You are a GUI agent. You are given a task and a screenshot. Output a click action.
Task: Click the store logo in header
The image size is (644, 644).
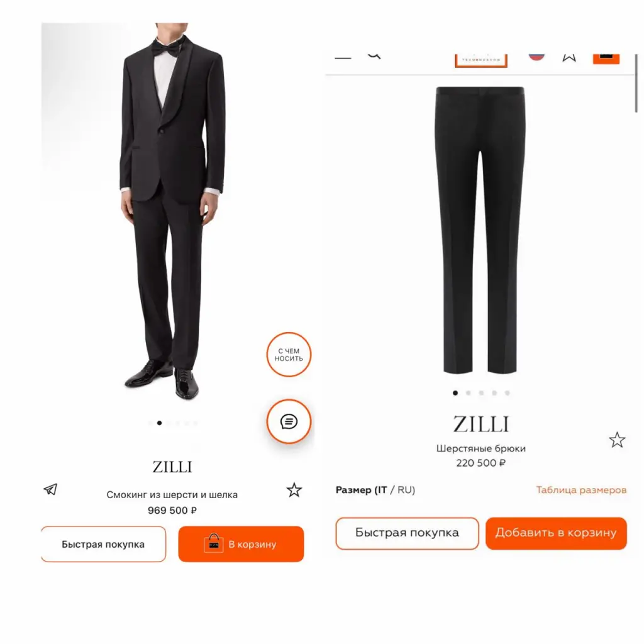click(481, 60)
